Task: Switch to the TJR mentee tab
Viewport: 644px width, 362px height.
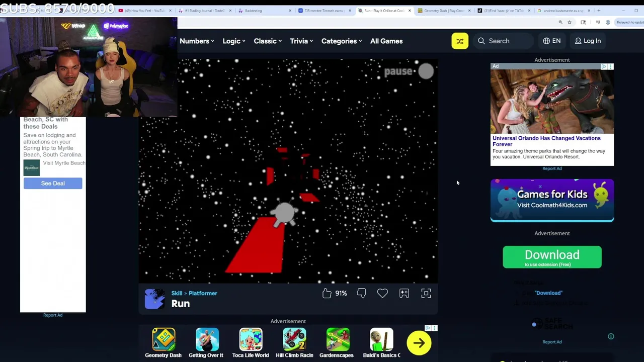Action: tap(324, 11)
